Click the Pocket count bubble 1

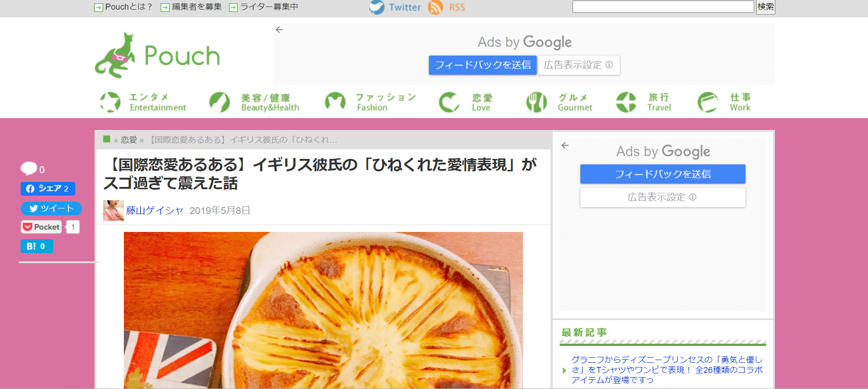[73, 227]
